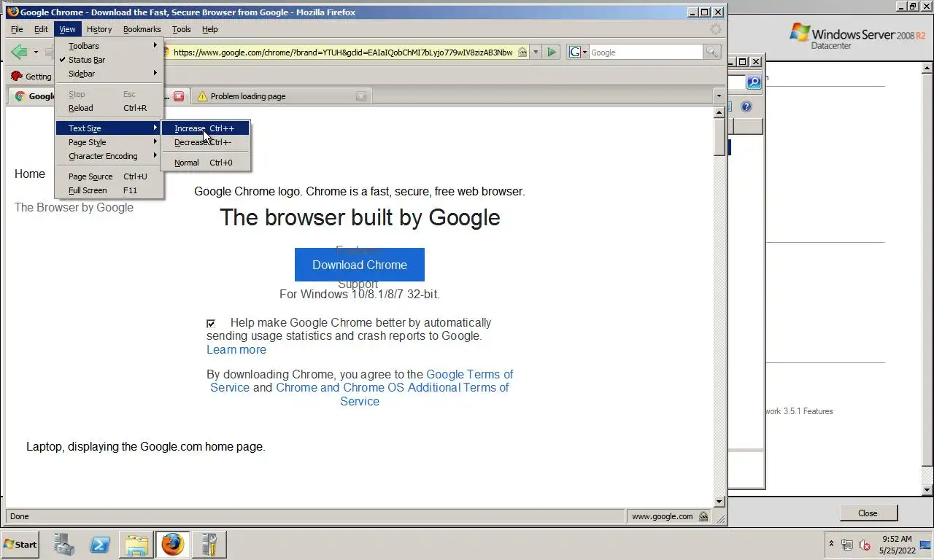Focus the Google search box in Firefox toolbar
Viewport: 934px width, 560px height.
[x=645, y=52]
